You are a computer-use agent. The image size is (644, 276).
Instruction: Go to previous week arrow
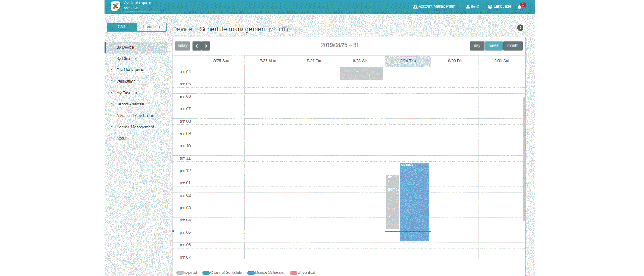click(197, 46)
